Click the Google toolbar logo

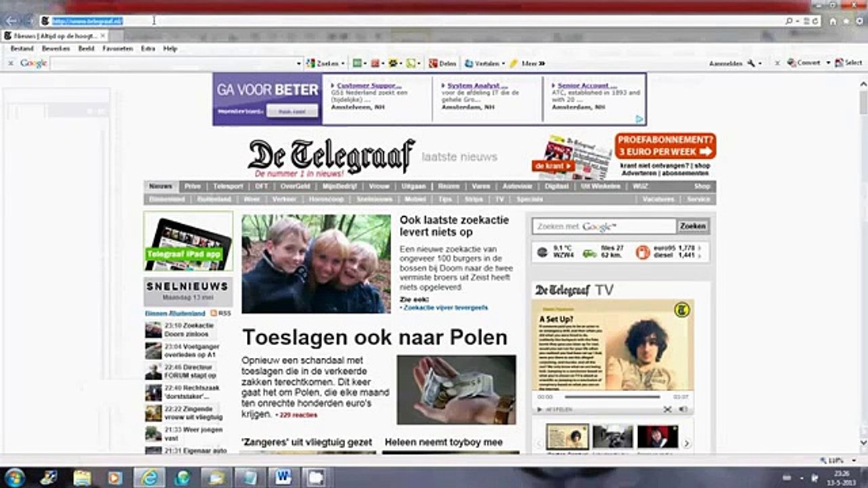pos(33,63)
